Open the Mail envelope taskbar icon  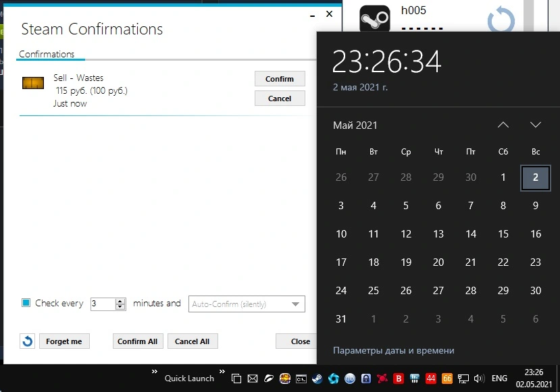[253, 379]
